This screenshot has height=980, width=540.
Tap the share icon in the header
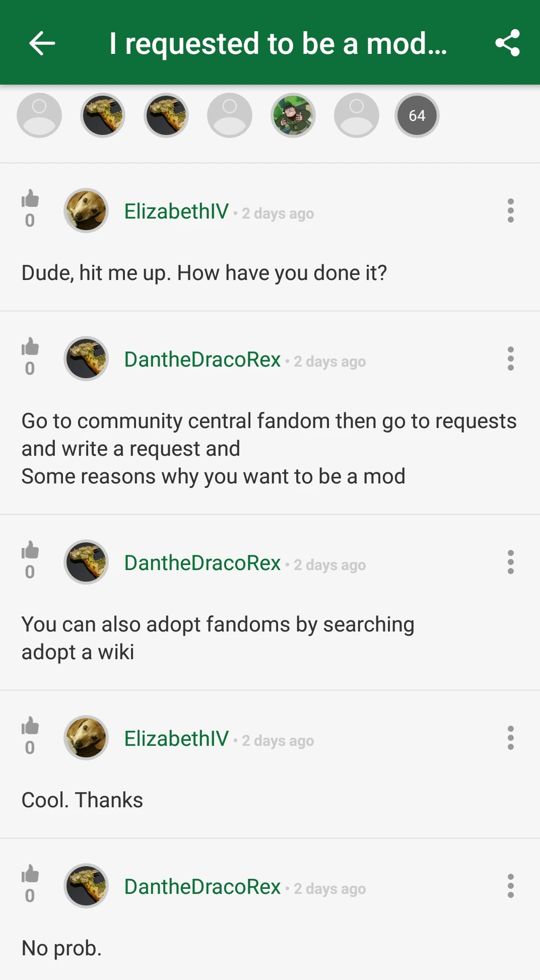(x=507, y=43)
